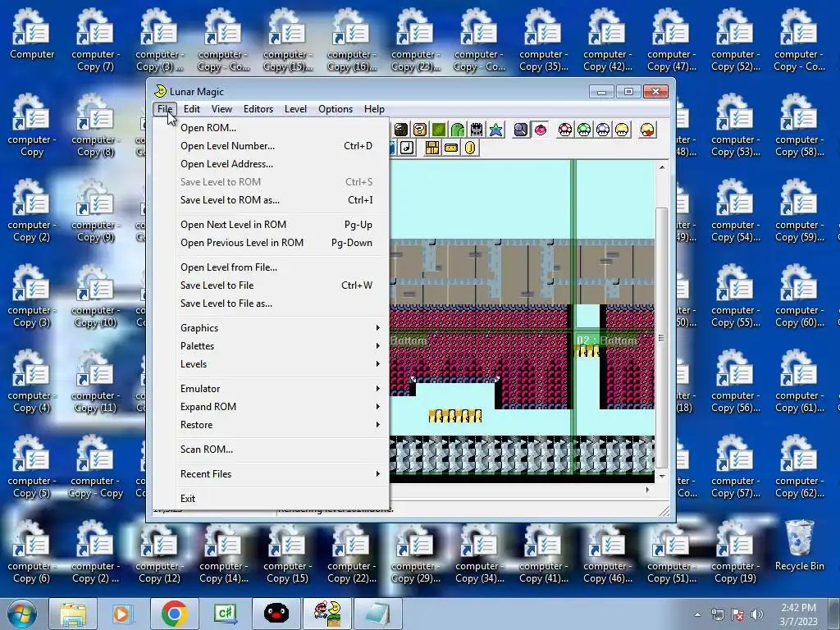This screenshot has width=840, height=630.
Task: Click the vertical scrollbar down arrow
Action: 662,477
